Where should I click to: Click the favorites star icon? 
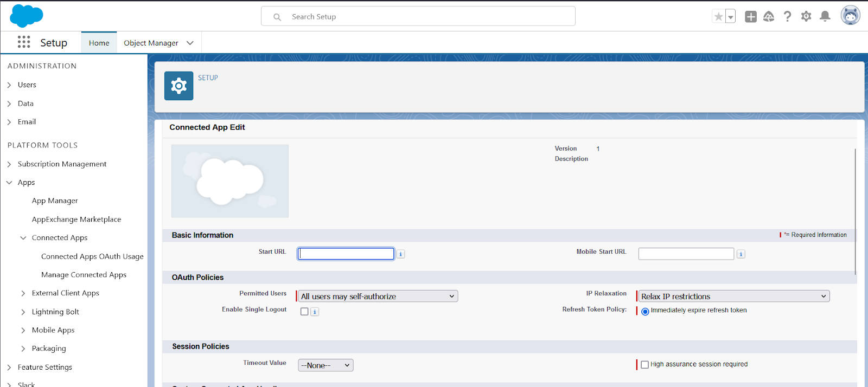pyautogui.click(x=718, y=17)
